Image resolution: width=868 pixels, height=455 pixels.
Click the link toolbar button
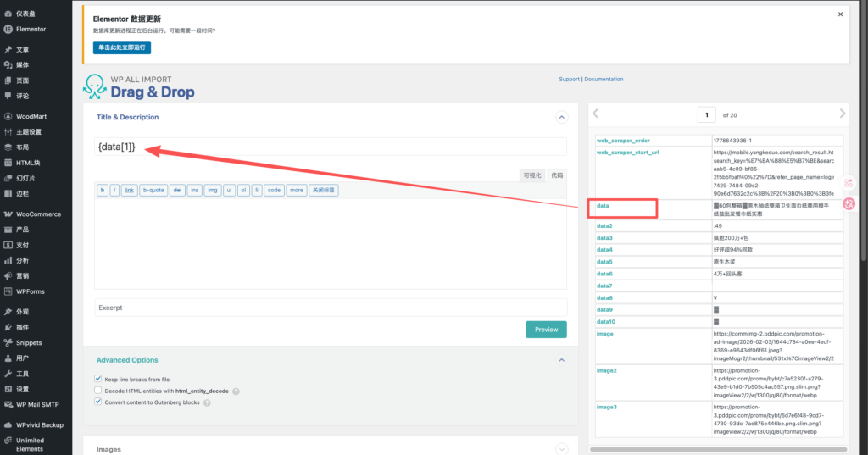(x=129, y=191)
